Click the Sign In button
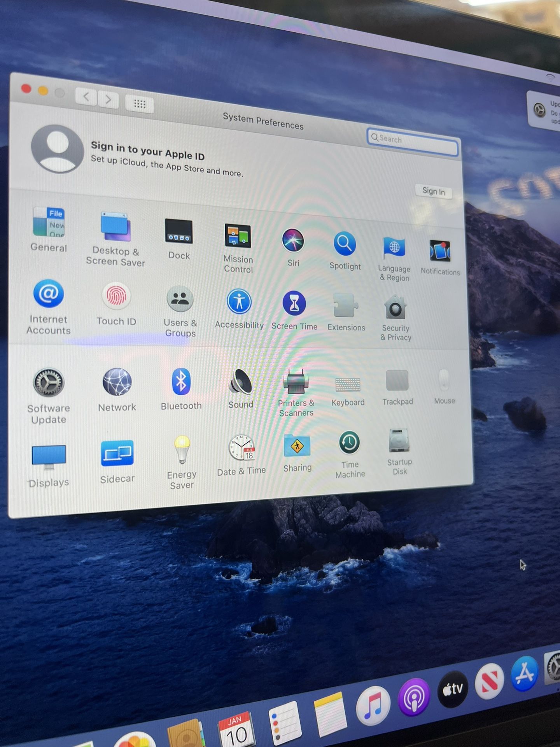This screenshot has width=560, height=747. (x=434, y=191)
